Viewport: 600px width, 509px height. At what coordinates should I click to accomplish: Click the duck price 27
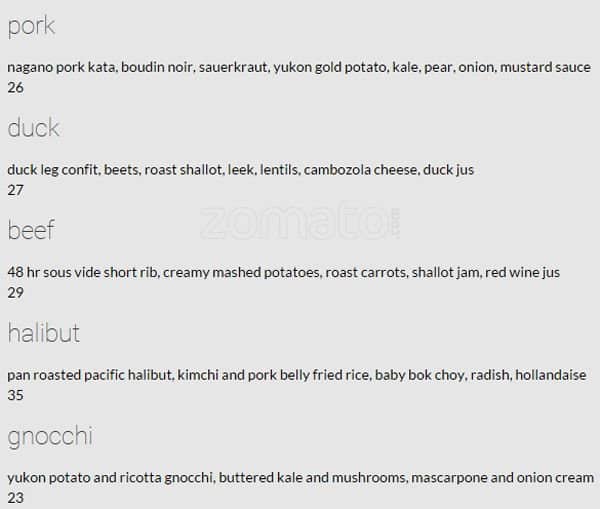point(15,190)
